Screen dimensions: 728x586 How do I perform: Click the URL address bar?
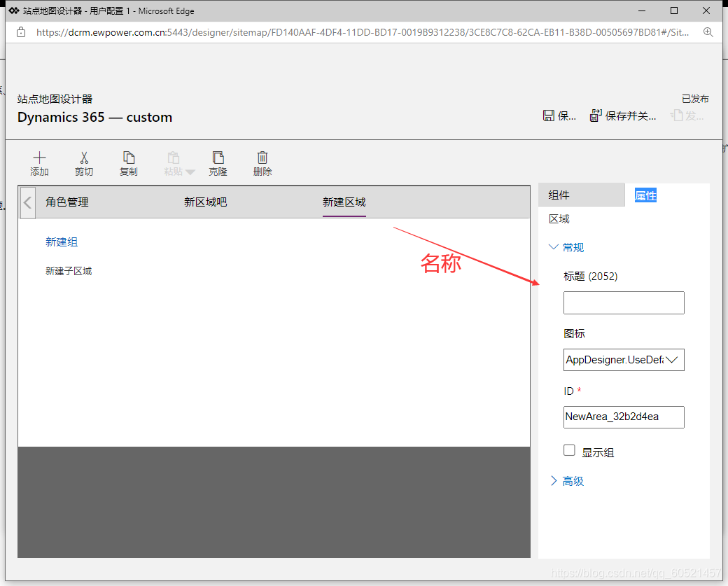(362, 32)
